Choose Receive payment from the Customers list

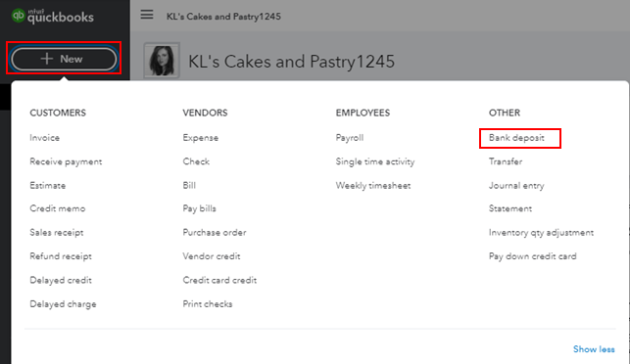point(66,161)
